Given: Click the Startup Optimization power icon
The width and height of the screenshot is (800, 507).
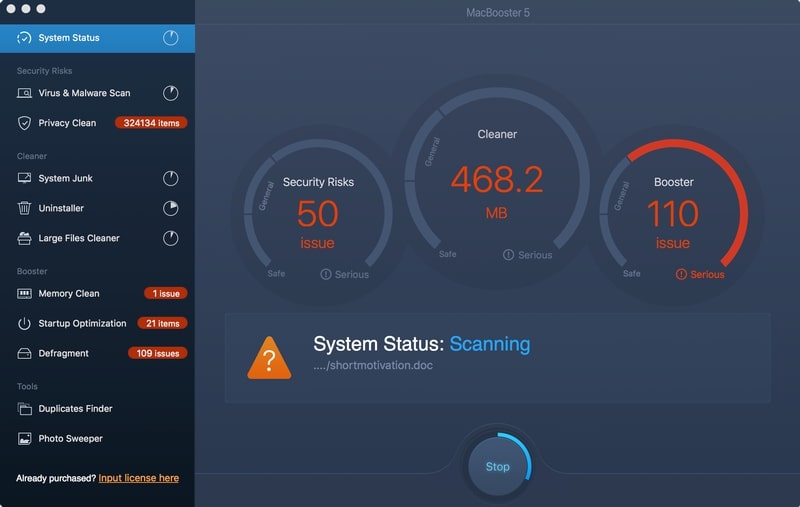Looking at the screenshot, I should 24,324.
